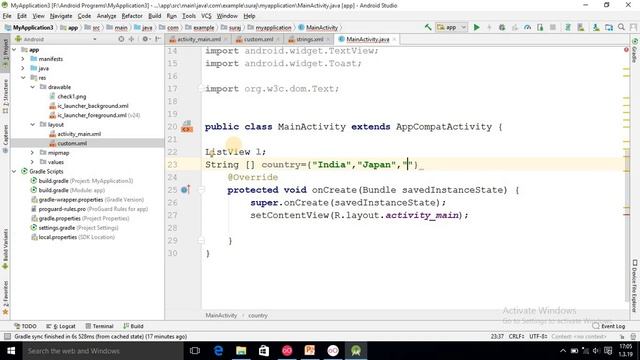Screen dimensions: 640x360
Task: Click country breadcrumb below editor
Action: pos(258,316)
